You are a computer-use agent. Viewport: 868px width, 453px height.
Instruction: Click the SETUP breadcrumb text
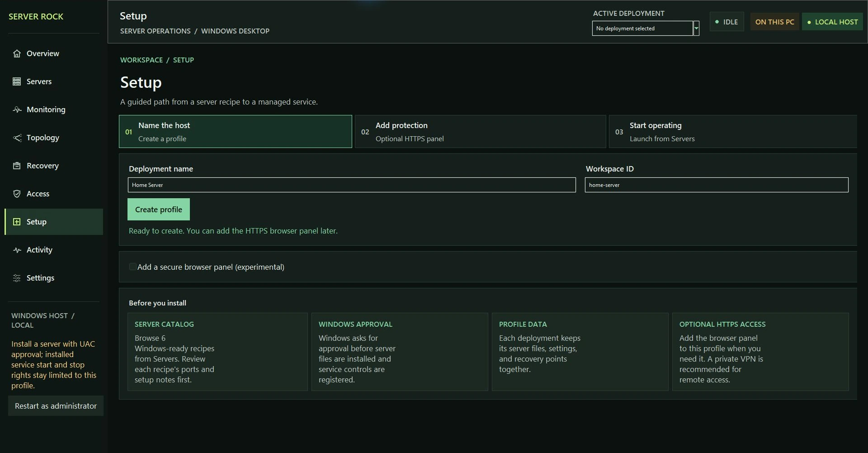click(184, 60)
